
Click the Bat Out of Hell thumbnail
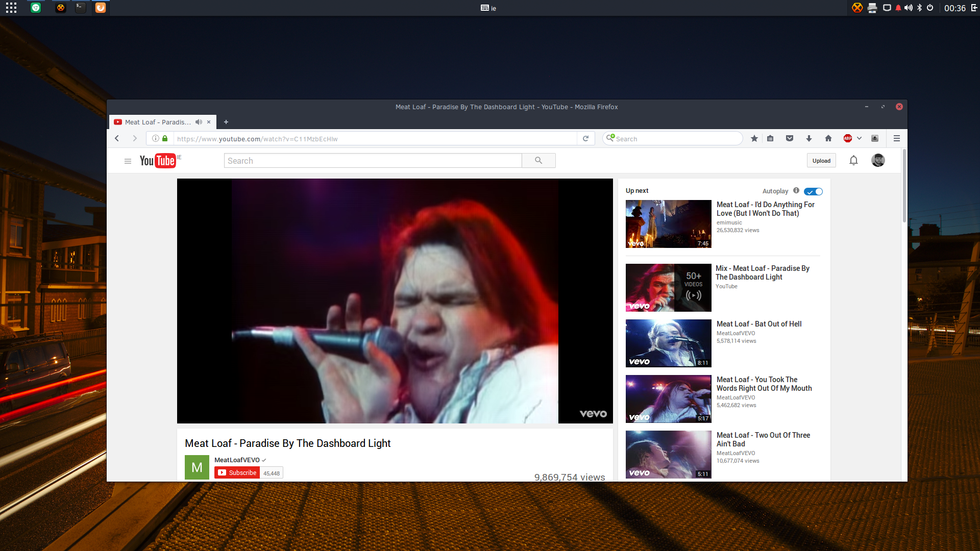coord(668,343)
